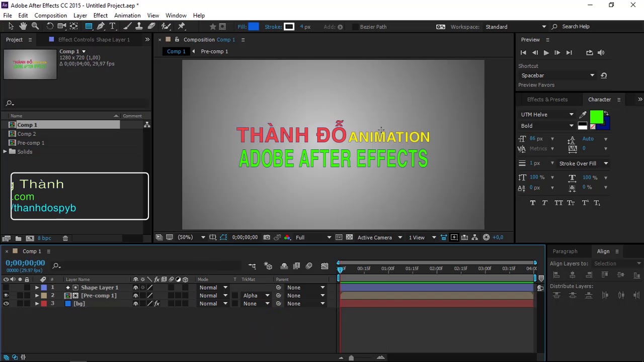Click the Graph Editor icon in timeline
This screenshot has height=362, width=644.
(325, 266)
